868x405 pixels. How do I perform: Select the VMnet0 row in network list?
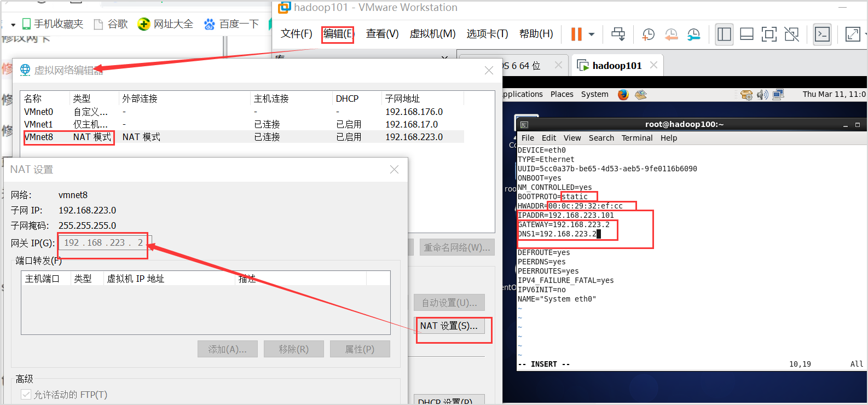(242, 112)
